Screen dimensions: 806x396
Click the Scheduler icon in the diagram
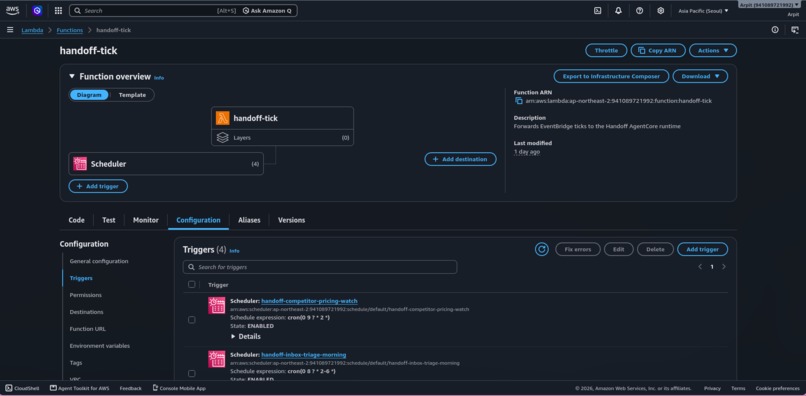click(80, 164)
